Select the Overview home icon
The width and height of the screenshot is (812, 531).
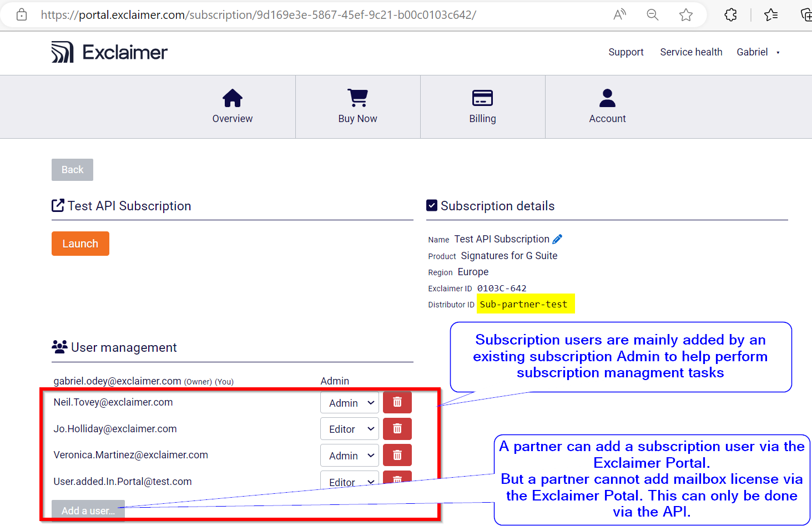click(x=232, y=98)
